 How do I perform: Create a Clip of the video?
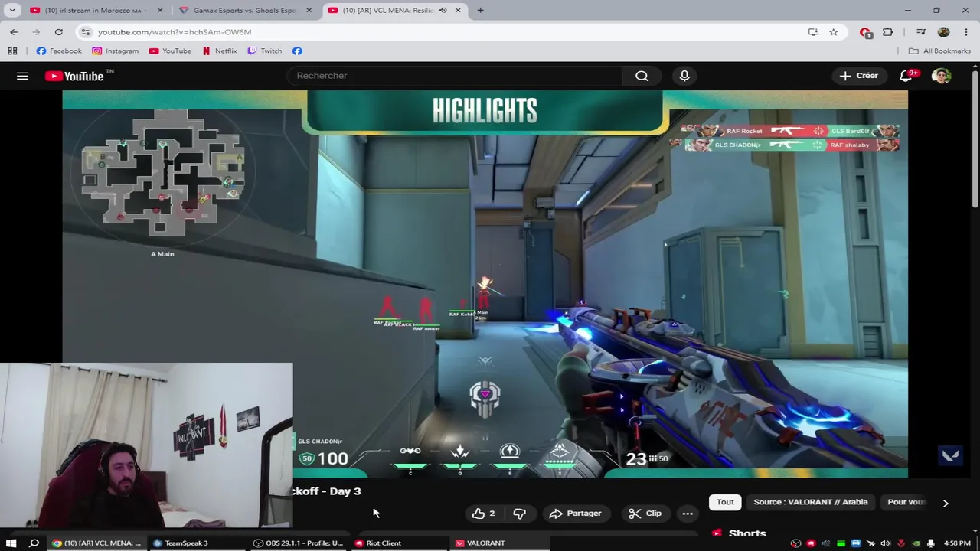click(645, 514)
